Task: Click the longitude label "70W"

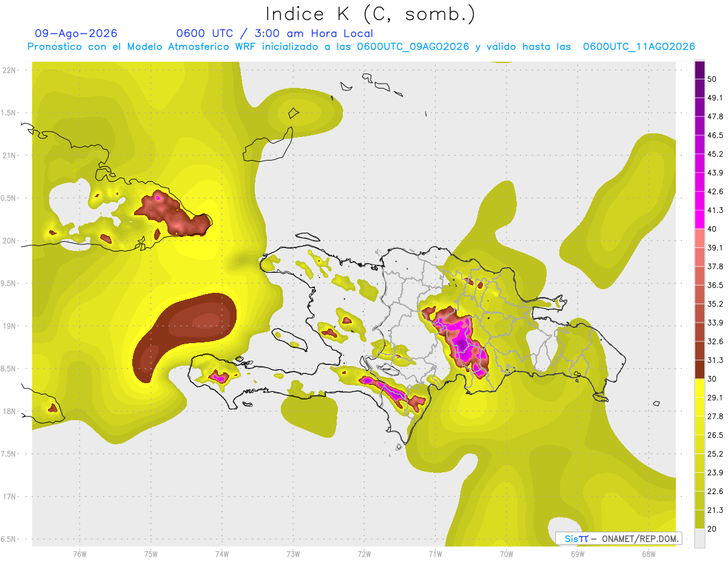Action: point(507,554)
